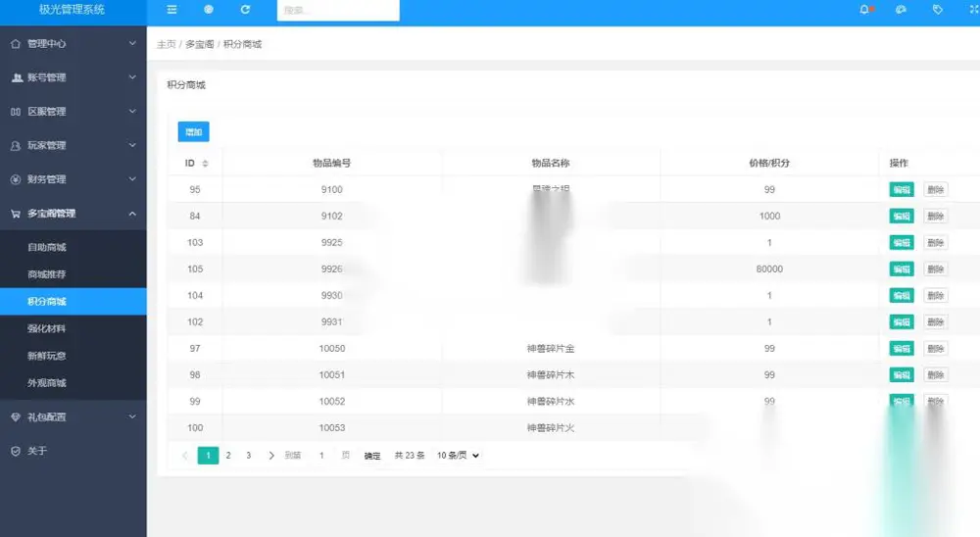Click the 多宝阁 breadcrumb link
Image resolution: width=980 pixels, height=537 pixels.
pos(199,44)
